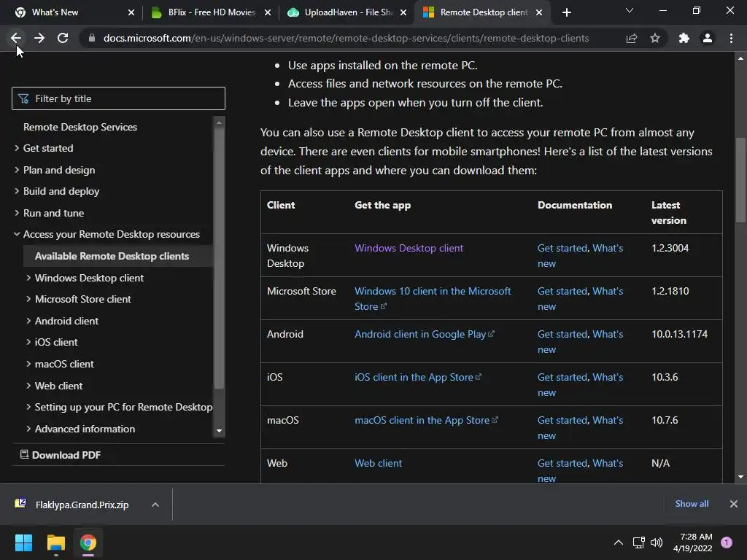Focus the Filter by title field
This screenshot has height=560, width=747.
118,98
